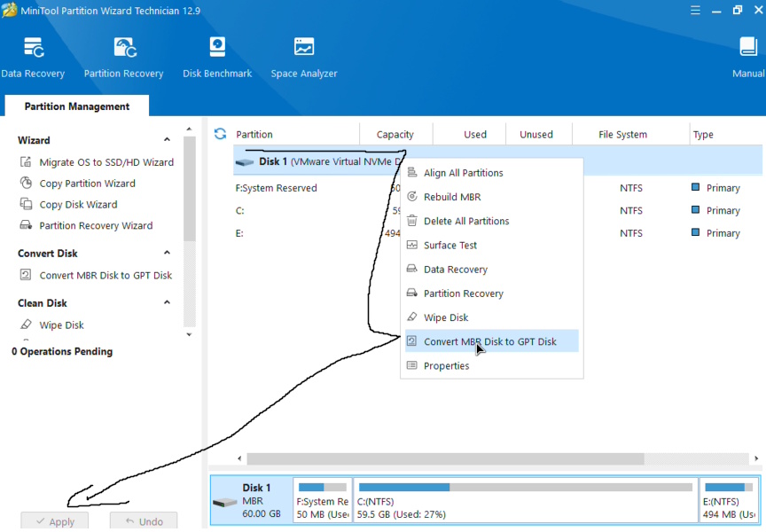
Task: Select the E: partition row
Action: [497, 233]
